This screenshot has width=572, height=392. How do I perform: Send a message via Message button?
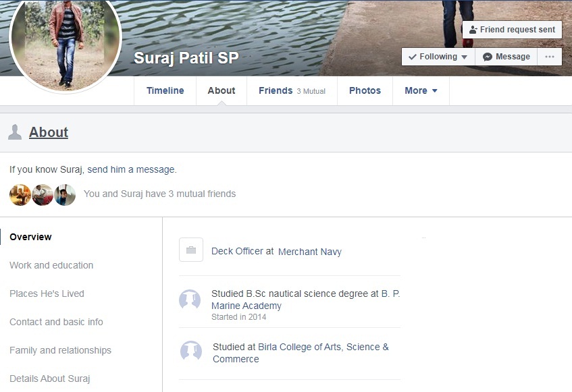[506, 57]
